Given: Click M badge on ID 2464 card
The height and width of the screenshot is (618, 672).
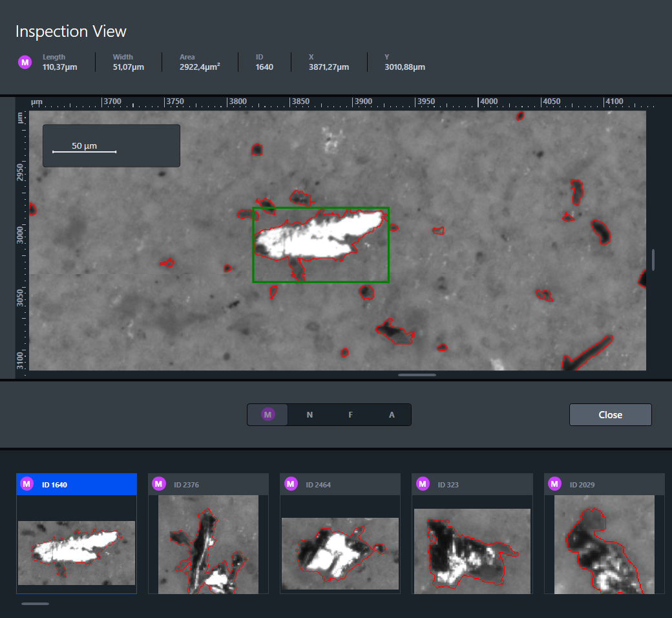Looking at the screenshot, I should [291, 484].
